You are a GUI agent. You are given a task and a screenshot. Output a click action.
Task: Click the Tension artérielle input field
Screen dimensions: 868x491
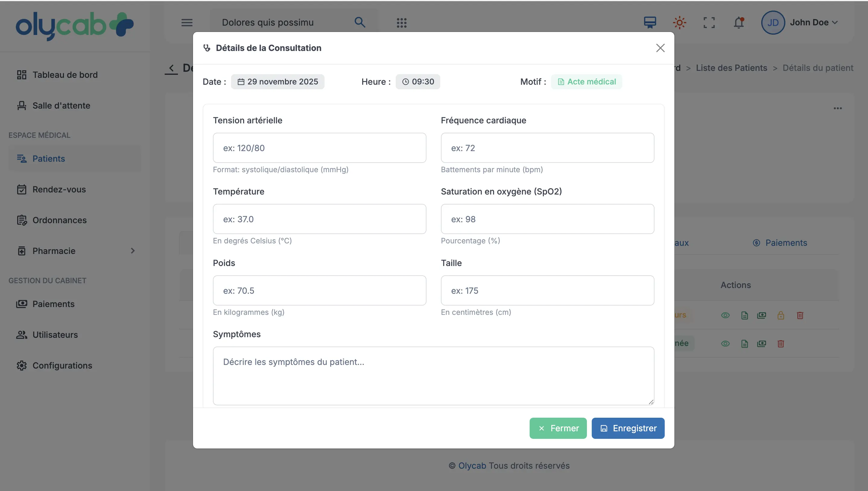[x=319, y=148]
